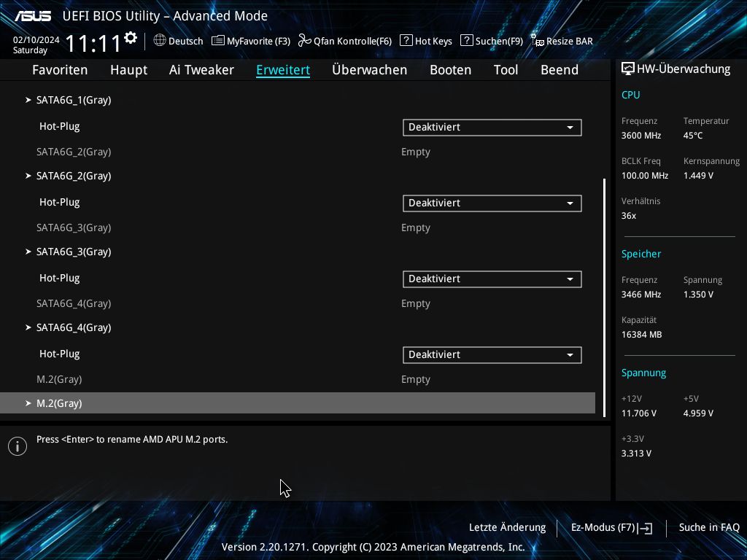Open the MyFavorite list icon
The image size is (747, 560).
[217, 41]
